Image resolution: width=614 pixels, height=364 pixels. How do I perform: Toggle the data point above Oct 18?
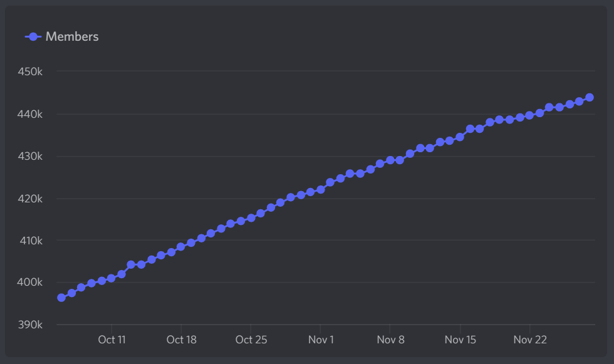pyautogui.click(x=182, y=246)
